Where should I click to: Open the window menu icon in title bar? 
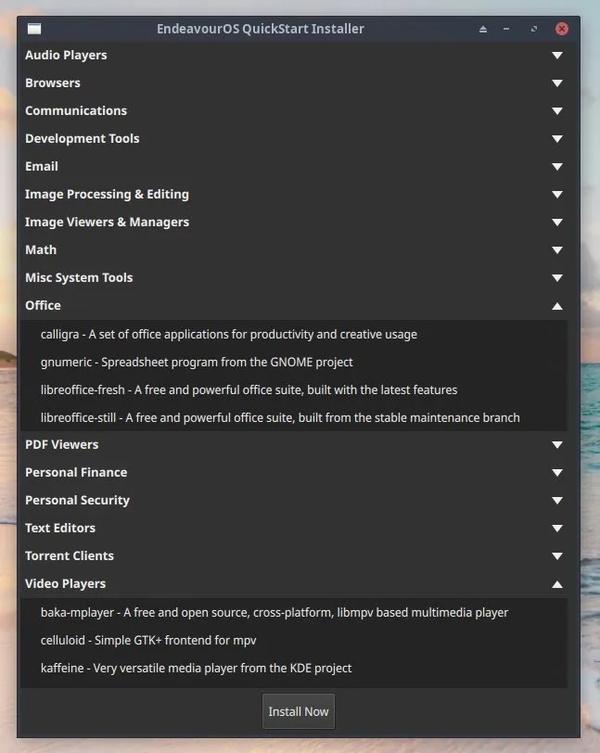[x=34, y=29]
